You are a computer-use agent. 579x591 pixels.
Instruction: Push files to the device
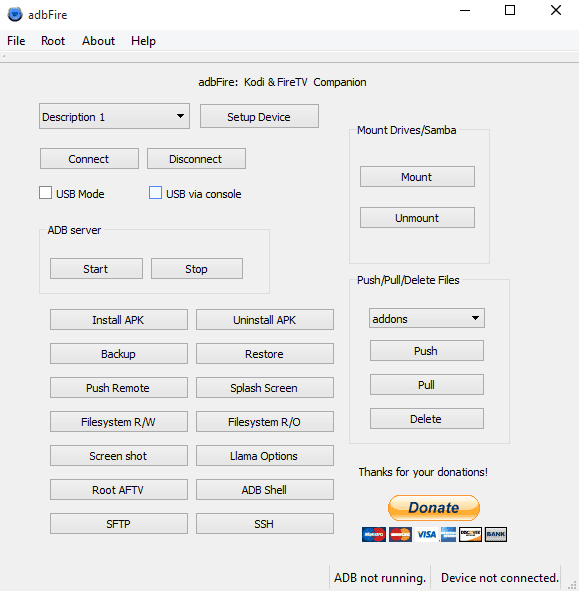(427, 351)
